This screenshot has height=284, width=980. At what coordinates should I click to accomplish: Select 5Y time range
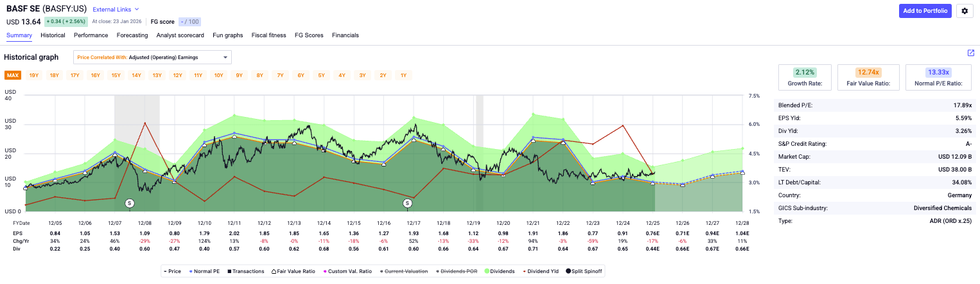coord(322,75)
